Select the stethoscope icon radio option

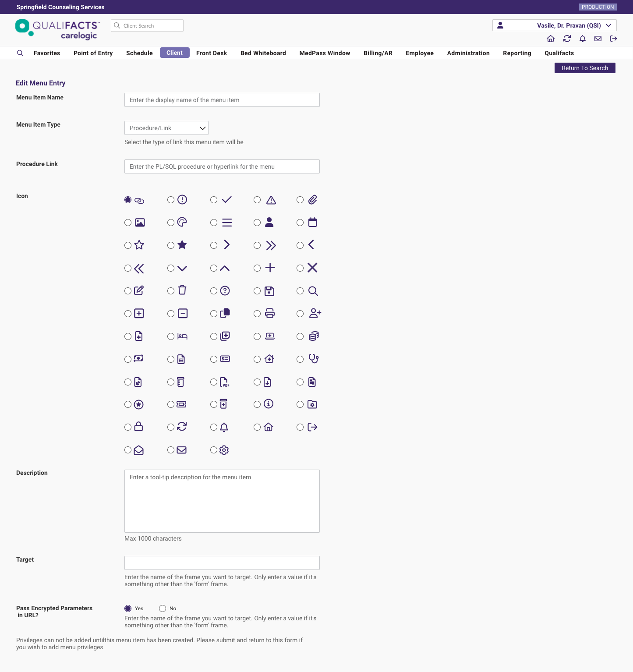[300, 359]
